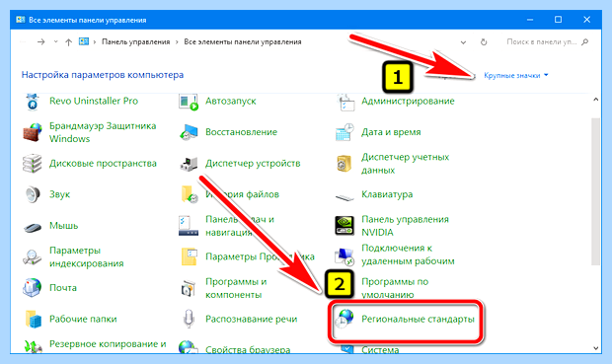Open the Автозапуск icon
This screenshot has width=612, height=364.
coord(189,102)
